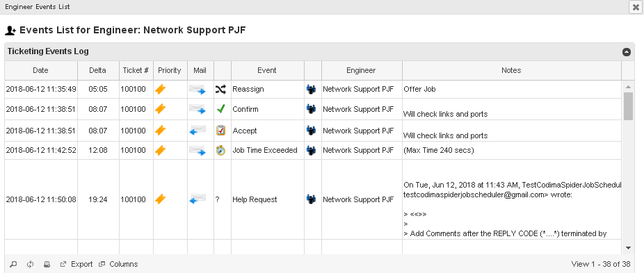The width and height of the screenshot is (644, 273).
Task: Click the Reassign shuffle icon
Action: click(x=220, y=89)
